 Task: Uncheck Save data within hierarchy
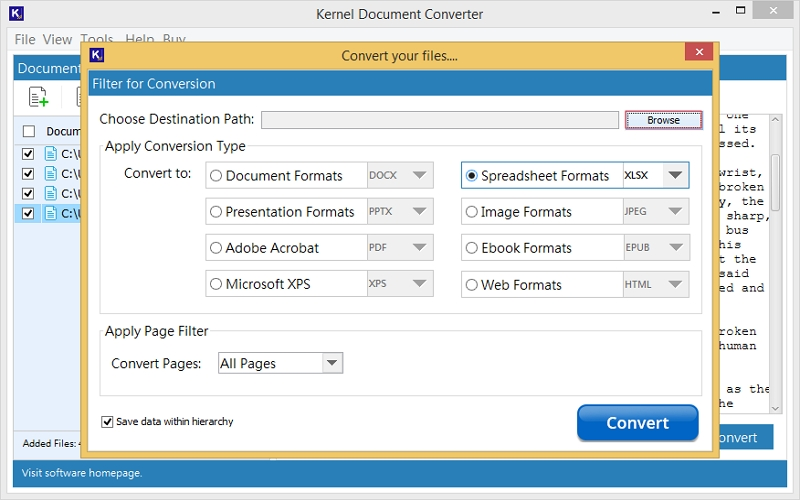point(107,422)
